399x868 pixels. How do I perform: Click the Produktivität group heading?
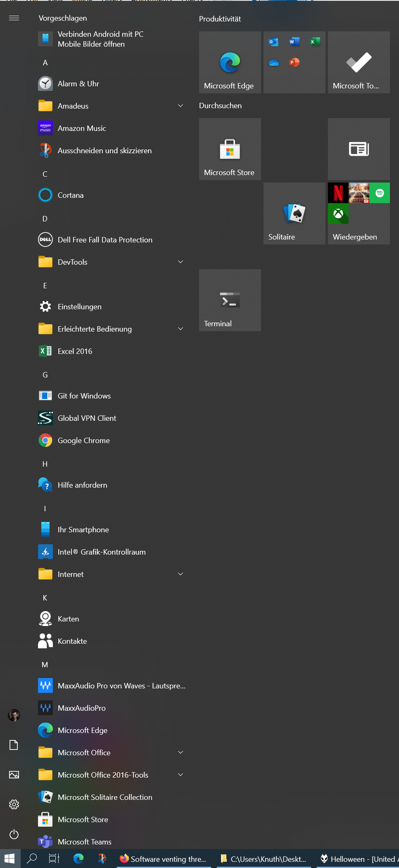(x=220, y=19)
